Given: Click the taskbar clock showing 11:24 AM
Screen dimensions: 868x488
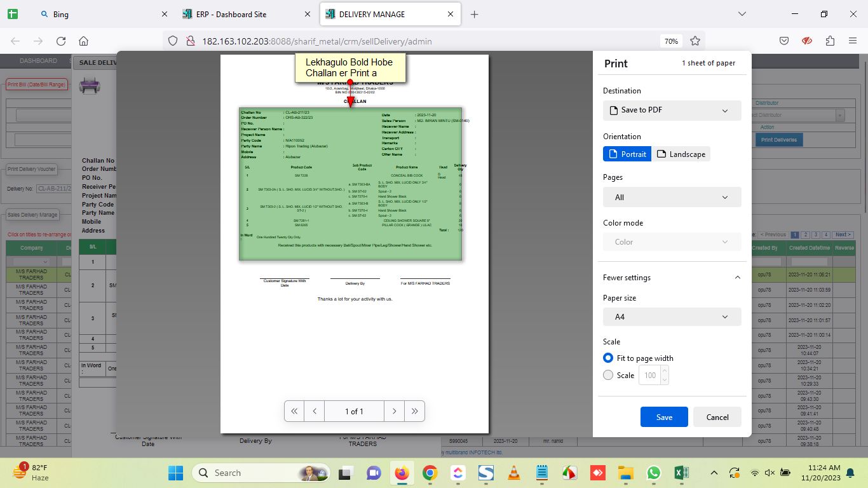Looking at the screenshot, I should coord(820,473).
